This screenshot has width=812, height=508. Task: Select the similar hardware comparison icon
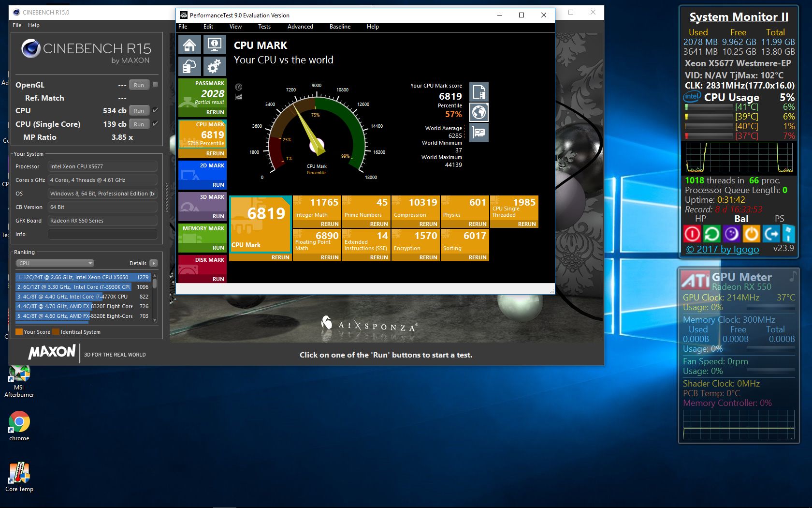(x=479, y=133)
